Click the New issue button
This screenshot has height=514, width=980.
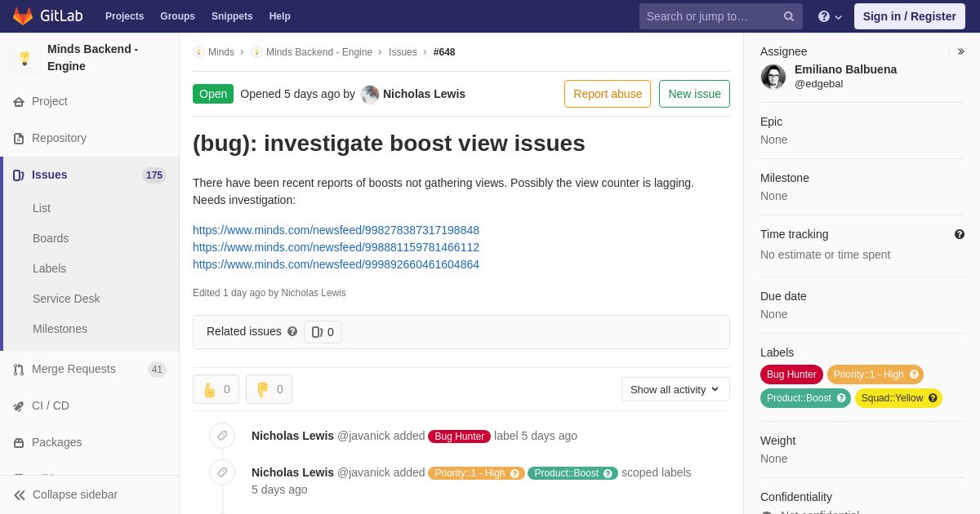click(x=694, y=94)
